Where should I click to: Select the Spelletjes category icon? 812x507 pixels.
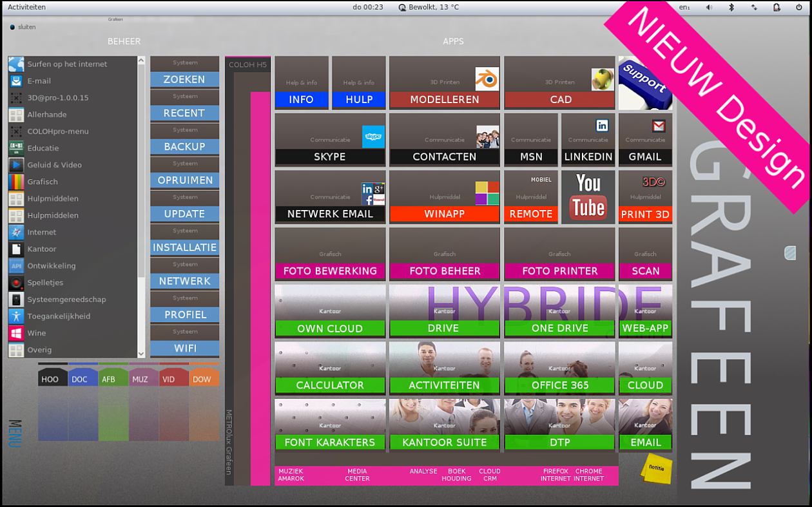(16, 282)
